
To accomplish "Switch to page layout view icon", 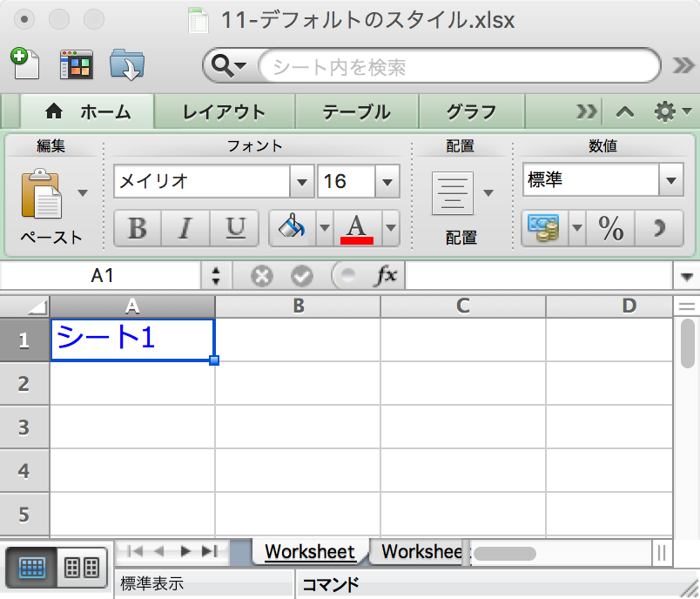I will coord(83,567).
